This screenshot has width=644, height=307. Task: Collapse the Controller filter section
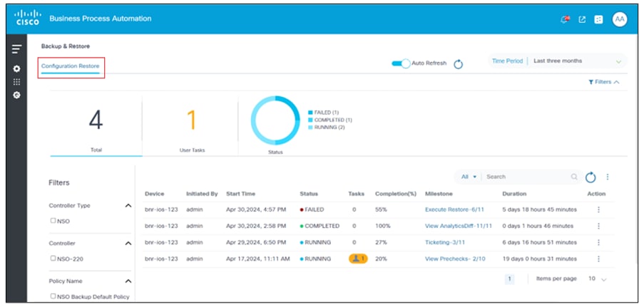coord(128,244)
